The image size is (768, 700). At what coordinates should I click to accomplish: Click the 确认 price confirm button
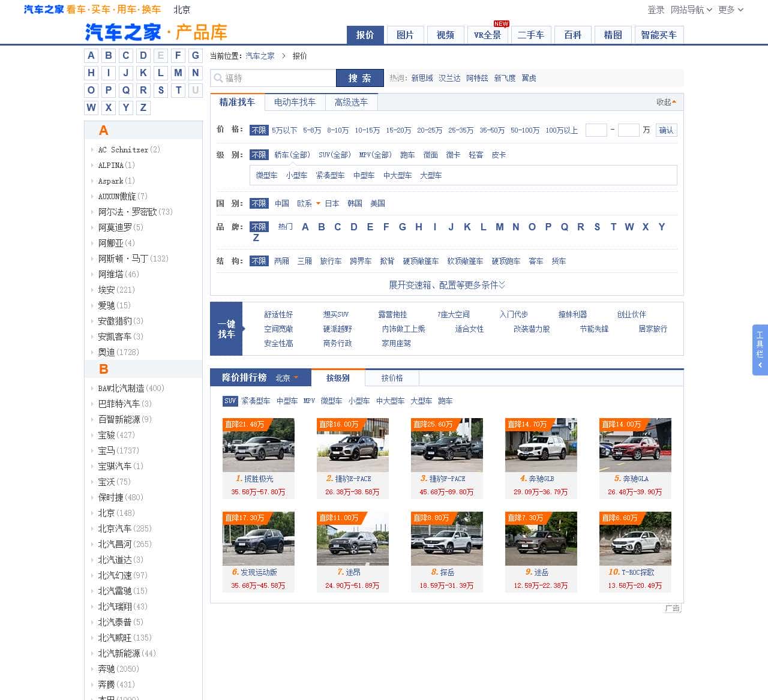point(666,130)
